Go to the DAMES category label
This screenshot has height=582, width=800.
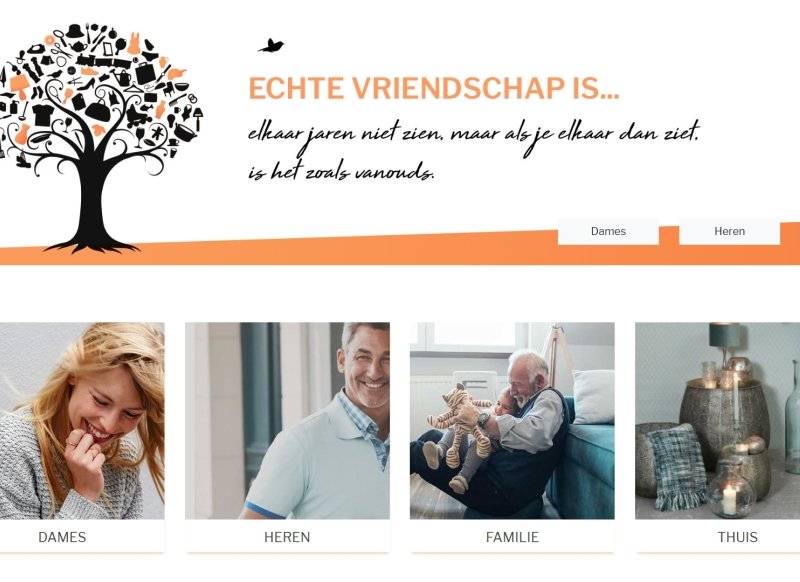62,537
